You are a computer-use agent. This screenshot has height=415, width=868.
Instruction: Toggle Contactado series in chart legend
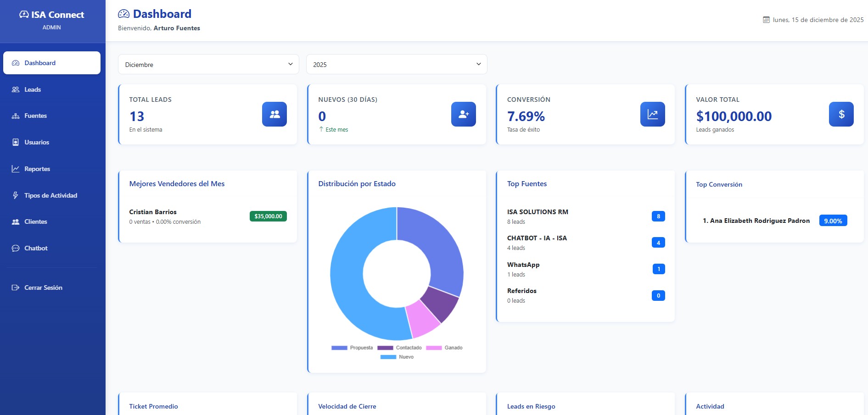399,348
